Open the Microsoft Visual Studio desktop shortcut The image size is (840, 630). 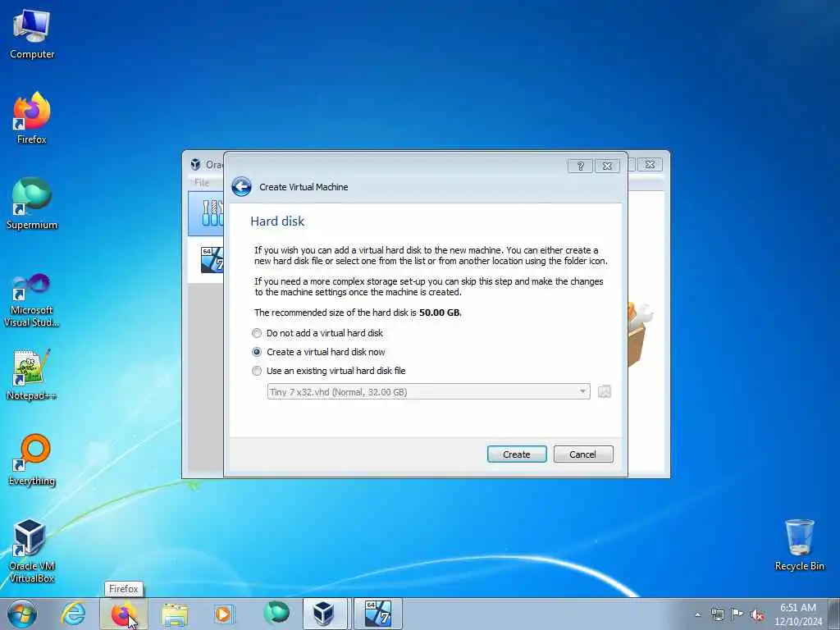pos(32,300)
